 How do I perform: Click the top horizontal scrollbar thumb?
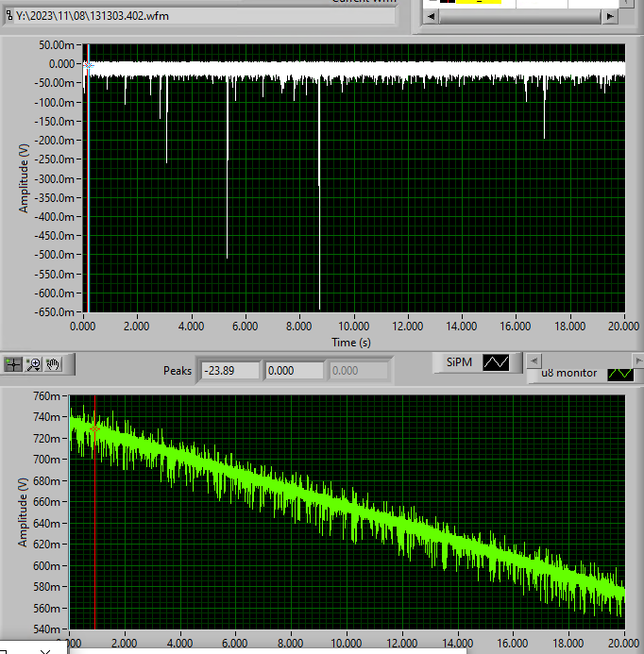[519, 17]
